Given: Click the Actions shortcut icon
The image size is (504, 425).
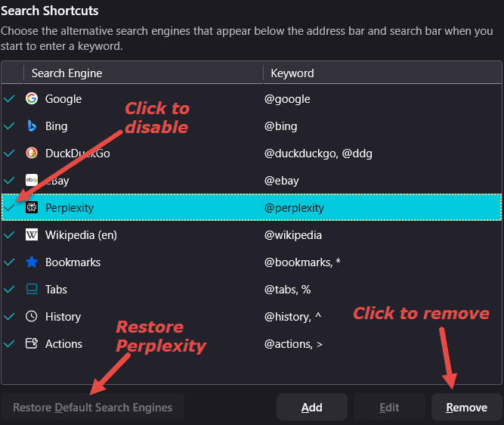Looking at the screenshot, I should tap(32, 344).
